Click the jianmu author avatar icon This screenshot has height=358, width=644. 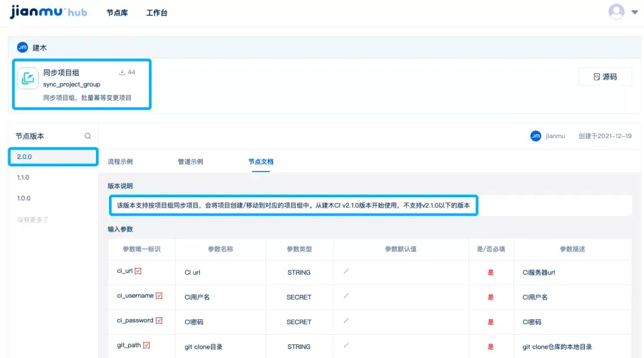coord(535,136)
